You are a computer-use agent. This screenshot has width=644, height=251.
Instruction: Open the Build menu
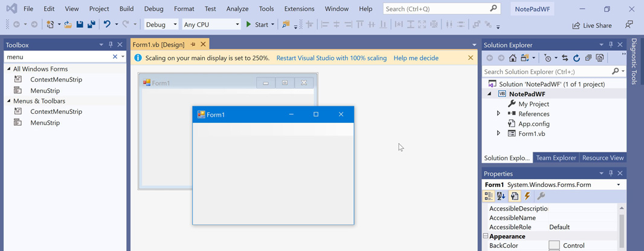(126, 9)
